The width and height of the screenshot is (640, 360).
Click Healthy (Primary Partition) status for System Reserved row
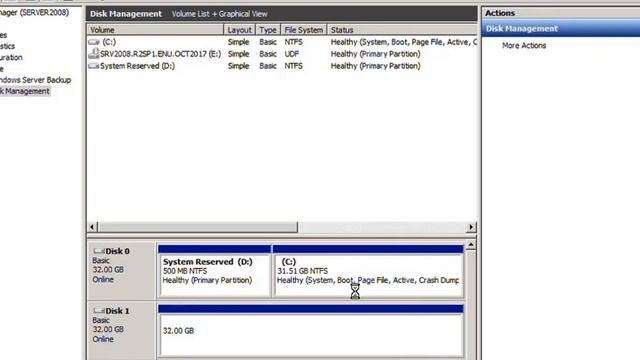click(x=376, y=66)
